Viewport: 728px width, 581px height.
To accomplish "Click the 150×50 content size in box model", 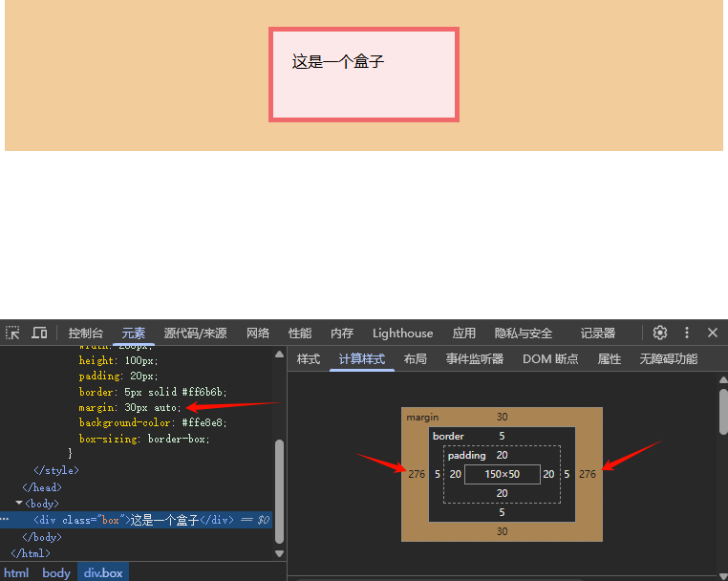I will tap(502, 474).
